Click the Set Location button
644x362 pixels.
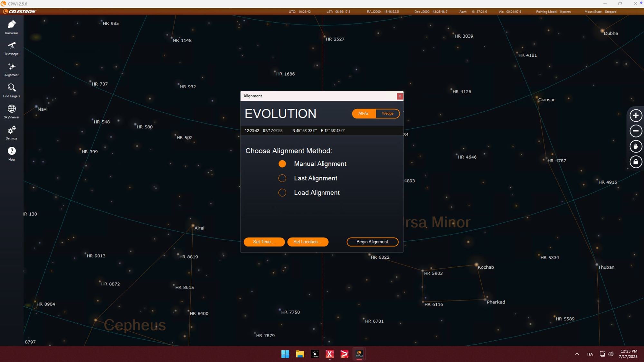308,242
